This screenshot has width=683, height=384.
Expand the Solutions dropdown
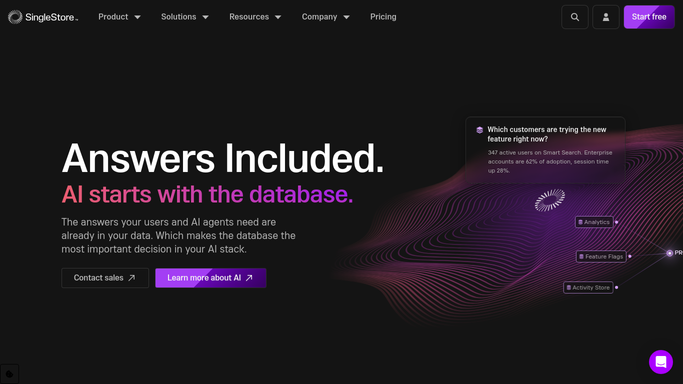point(185,17)
